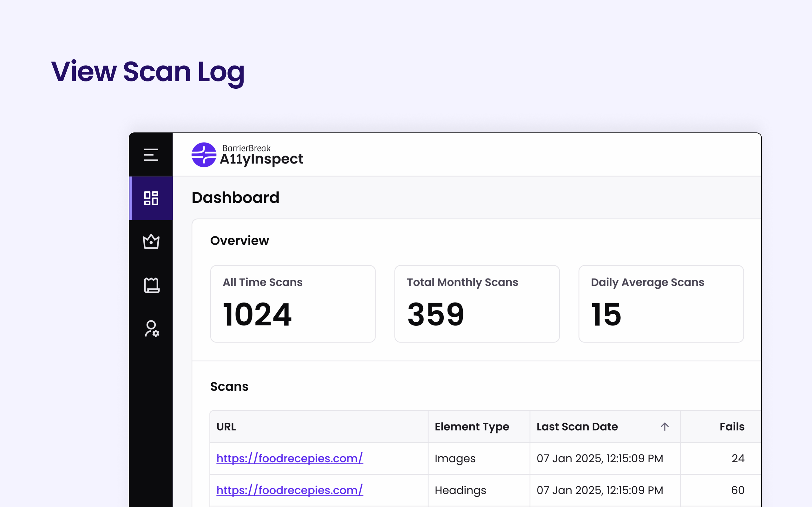
Task: Click the sort arrow on Last Scan Date
Action: [664, 427]
